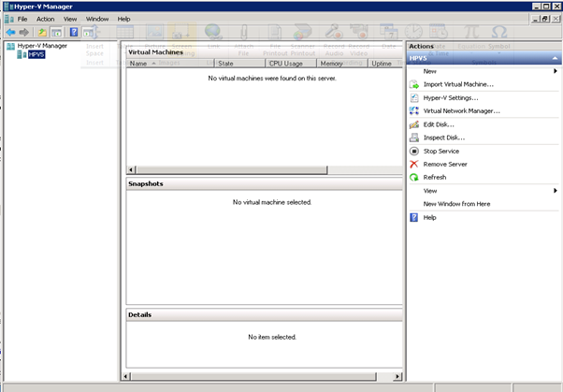The image size is (563, 392).
Task: Click New Window from Here action
Action: click(456, 204)
